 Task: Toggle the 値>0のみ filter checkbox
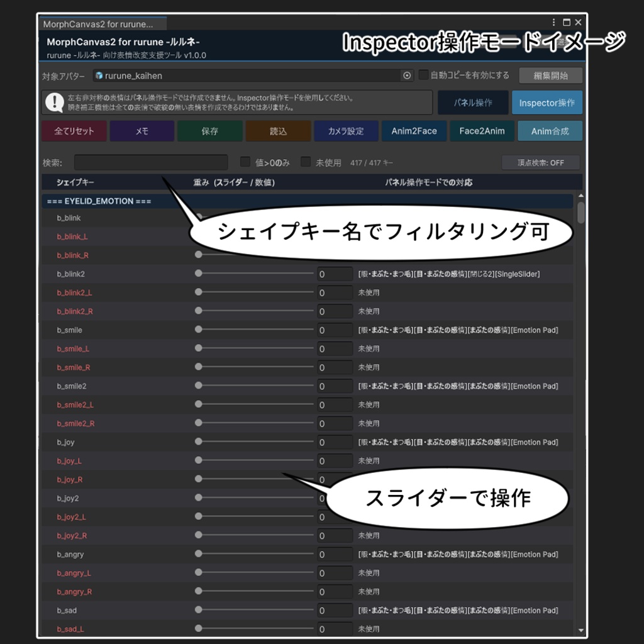(x=245, y=162)
